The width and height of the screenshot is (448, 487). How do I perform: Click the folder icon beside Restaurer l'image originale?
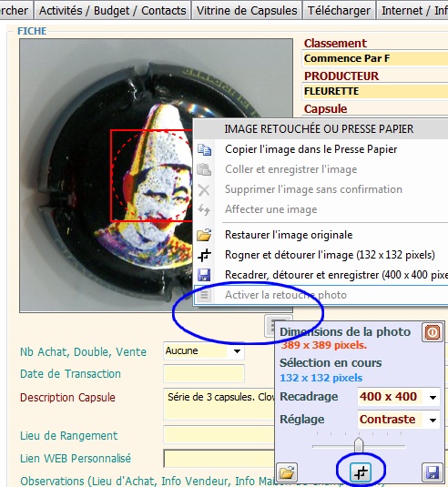click(204, 235)
